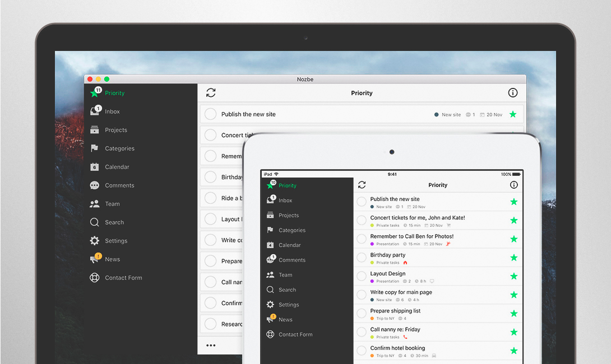The width and height of the screenshot is (611, 364).
Task: Click the '20 Nov' due date on Mac task
Action: pyautogui.click(x=494, y=114)
